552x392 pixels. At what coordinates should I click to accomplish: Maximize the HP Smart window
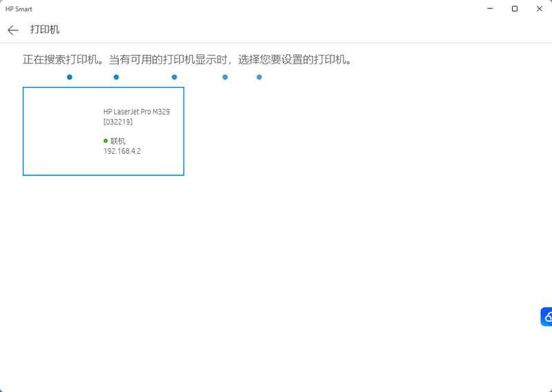[x=515, y=9]
